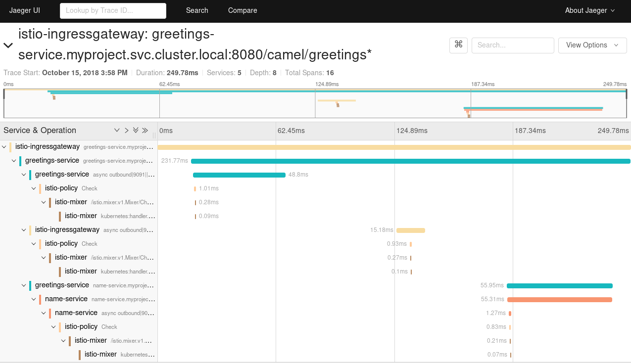Image resolution: width=631 pixels, height=364 pixels.
Task: Focus the Lookup by Trace ID field
Action: click(x=113, y=10)
